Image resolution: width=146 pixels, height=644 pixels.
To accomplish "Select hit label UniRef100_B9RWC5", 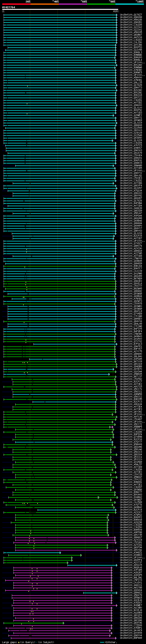I will click(x=131, y=72).
